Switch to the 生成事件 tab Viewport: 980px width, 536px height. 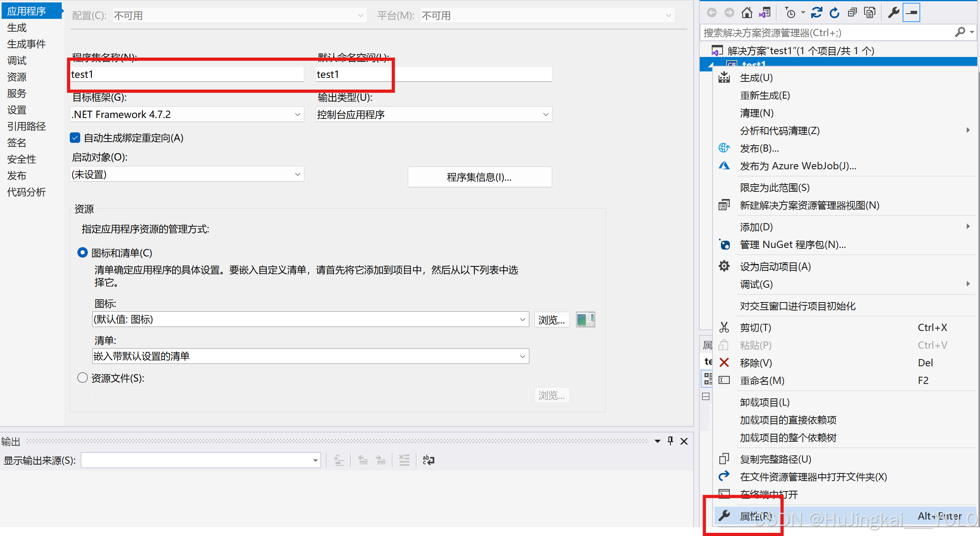coord(26,44)
